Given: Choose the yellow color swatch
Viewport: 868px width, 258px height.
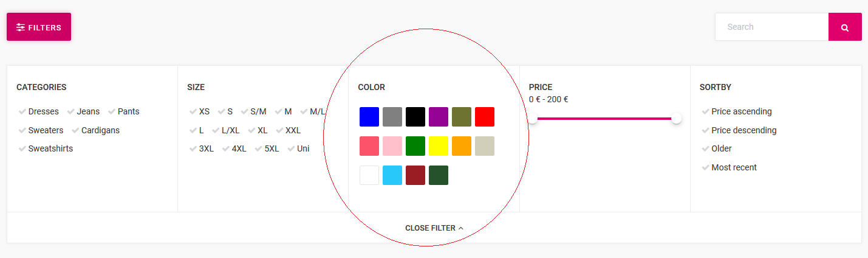Looking at the screenshot, I should 439,146.
